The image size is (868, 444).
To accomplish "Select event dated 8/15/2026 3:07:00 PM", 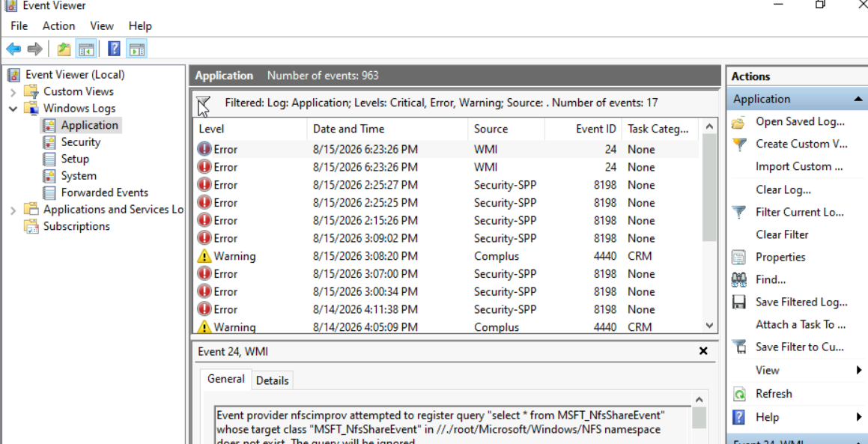I will tap(447, 274).
